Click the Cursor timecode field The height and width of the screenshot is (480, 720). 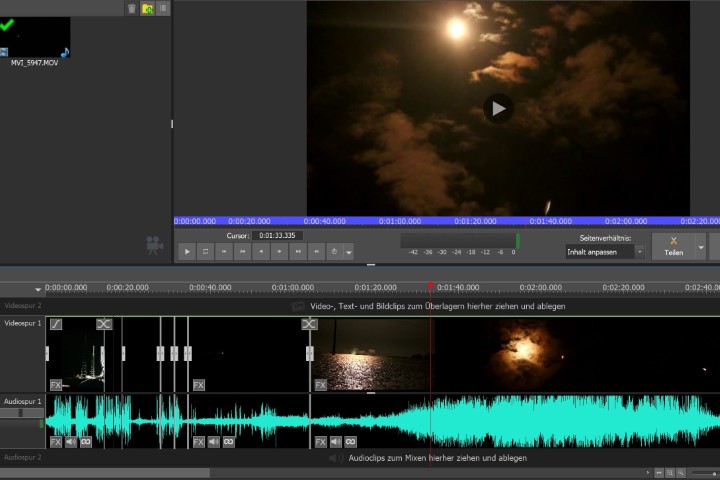pos(275,235)
